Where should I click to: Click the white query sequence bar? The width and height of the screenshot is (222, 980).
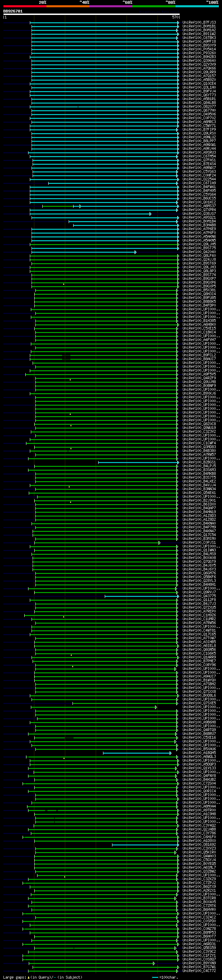coord(91,15)
